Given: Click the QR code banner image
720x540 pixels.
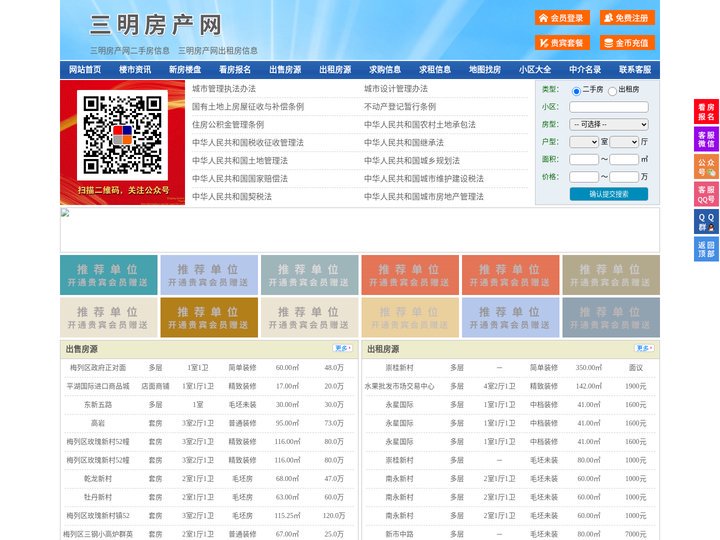Looking at the screenshot, I should [123, 142].
